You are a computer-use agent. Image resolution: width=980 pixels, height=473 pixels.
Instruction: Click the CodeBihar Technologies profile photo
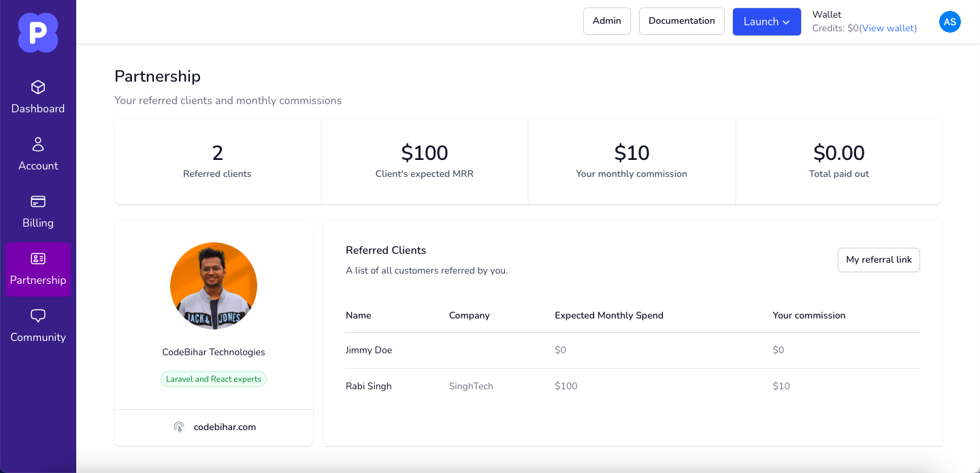[x=214, y=286]
